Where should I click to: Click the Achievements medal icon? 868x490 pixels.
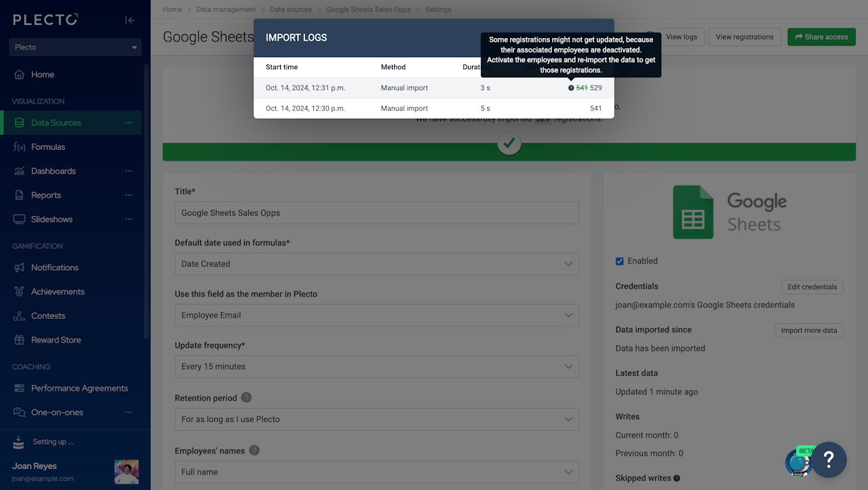19,292
